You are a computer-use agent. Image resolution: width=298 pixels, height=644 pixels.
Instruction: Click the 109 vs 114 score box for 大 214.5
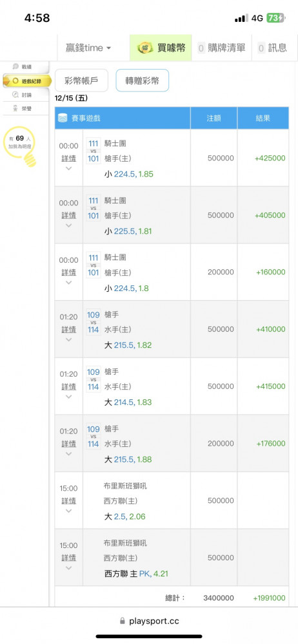(94, 379)
